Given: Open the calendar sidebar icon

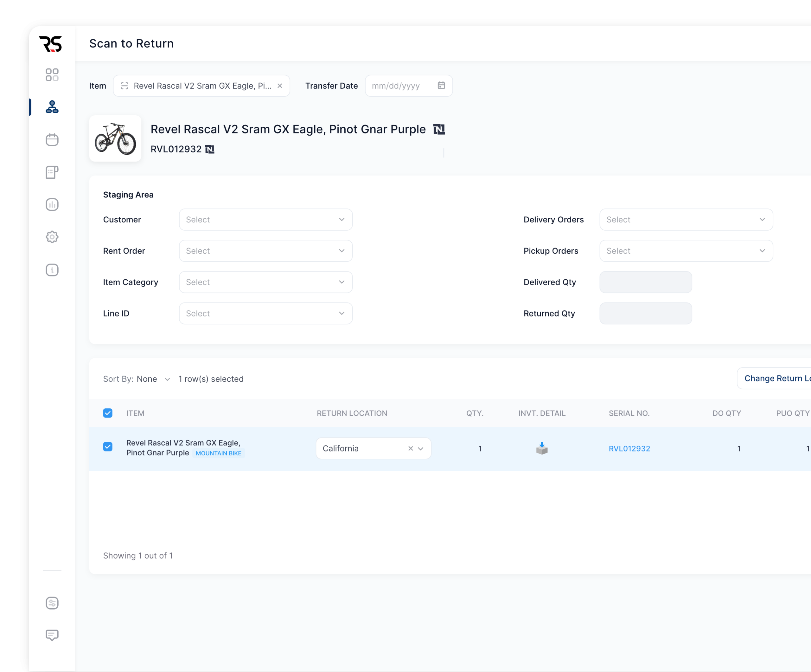Looking at the screenshot, I should (x=52, y=139).
